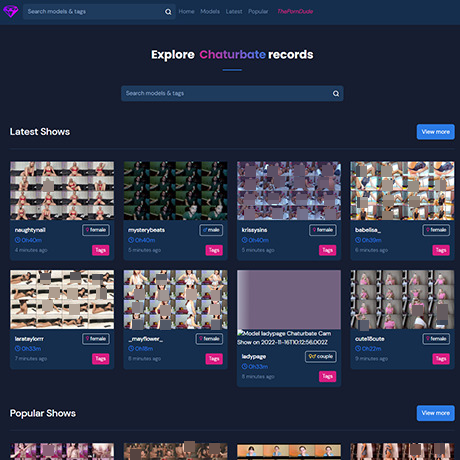
Task: Open Tags on naughtynail card
Action: click(x=100, y=250)
